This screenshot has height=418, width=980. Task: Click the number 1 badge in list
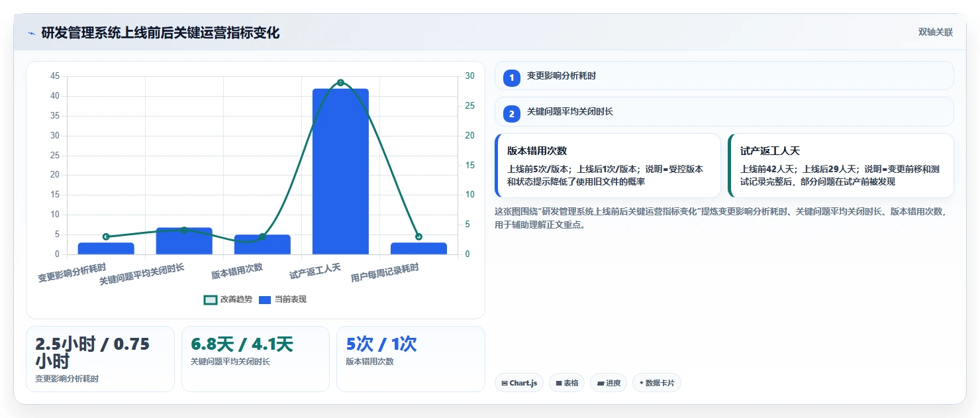click(512, 78)
